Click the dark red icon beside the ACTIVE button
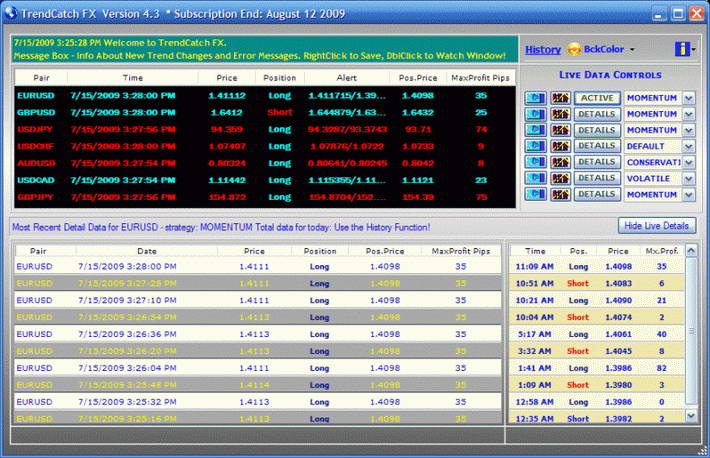Image resolution: width=710 pixels, height=458 pixels. pos(560,98)
